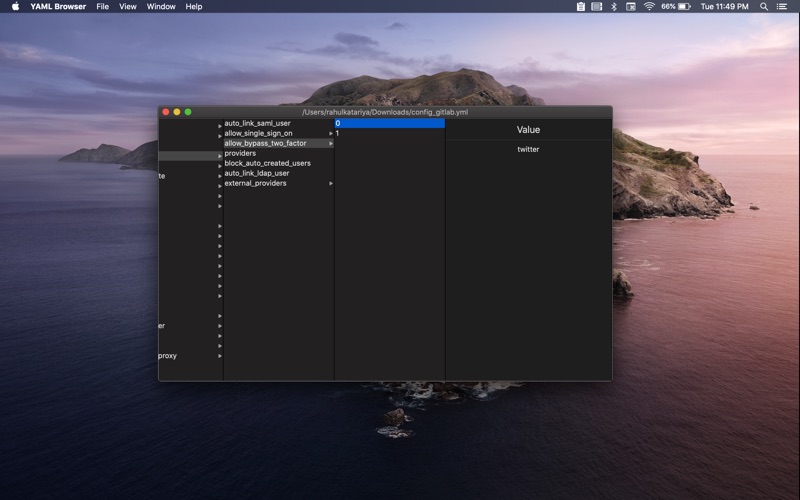Expand arrow of the proxy row
This screenshot has height=500, width=800.
coord(220,356)
